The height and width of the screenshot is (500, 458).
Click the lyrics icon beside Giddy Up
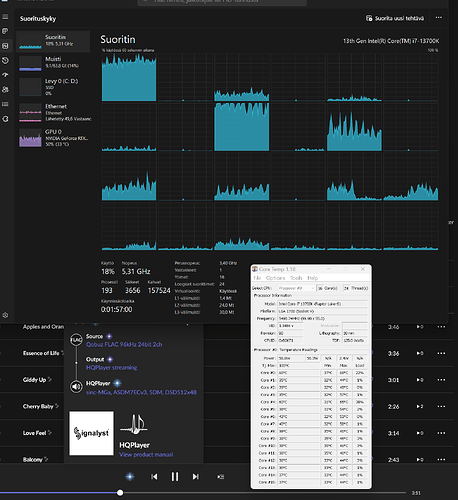[50, 379]
